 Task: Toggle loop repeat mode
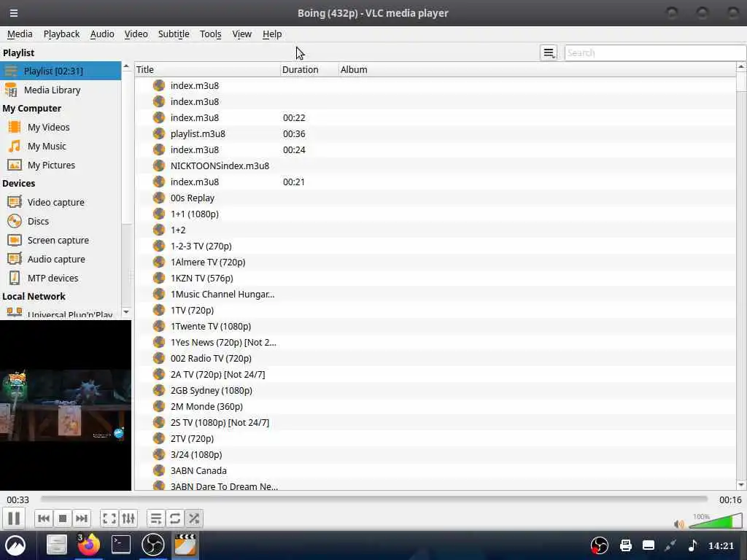(x=175, y=518)
